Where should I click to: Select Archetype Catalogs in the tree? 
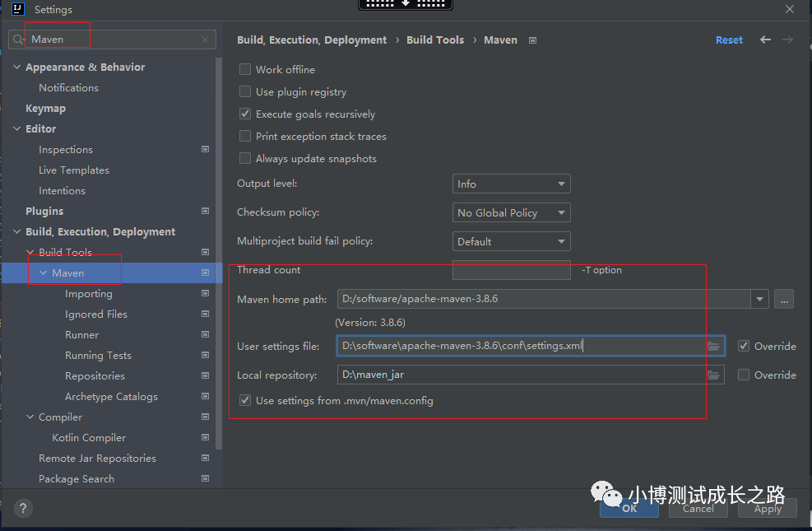pyautogui.click(x=111, y=397)
